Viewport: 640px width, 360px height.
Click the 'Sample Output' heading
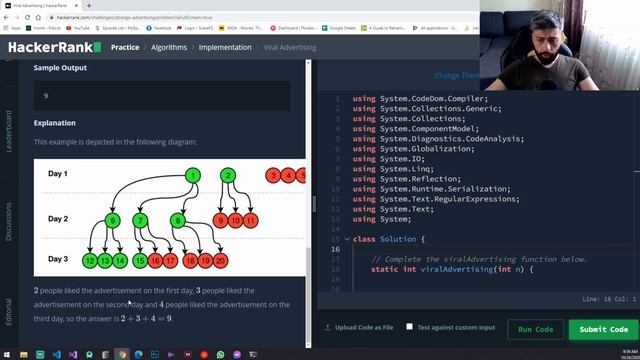[x=60, y=68]
